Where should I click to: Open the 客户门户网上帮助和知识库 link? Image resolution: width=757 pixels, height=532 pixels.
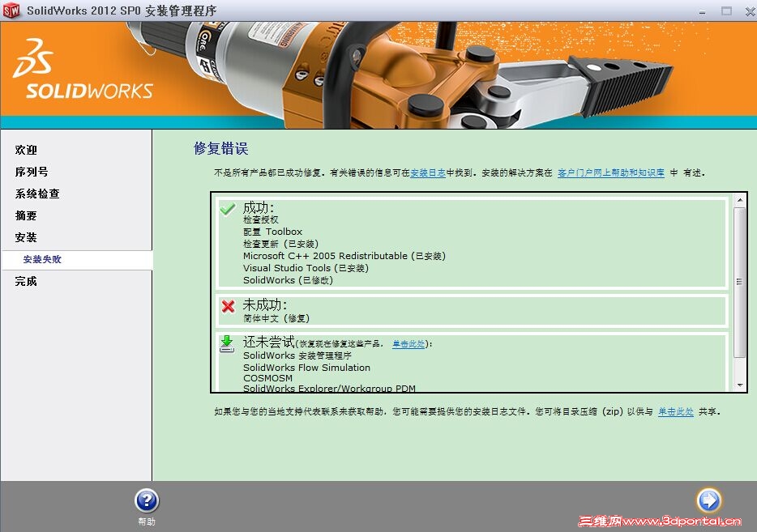pyautogui.click(x=611, y=172)
